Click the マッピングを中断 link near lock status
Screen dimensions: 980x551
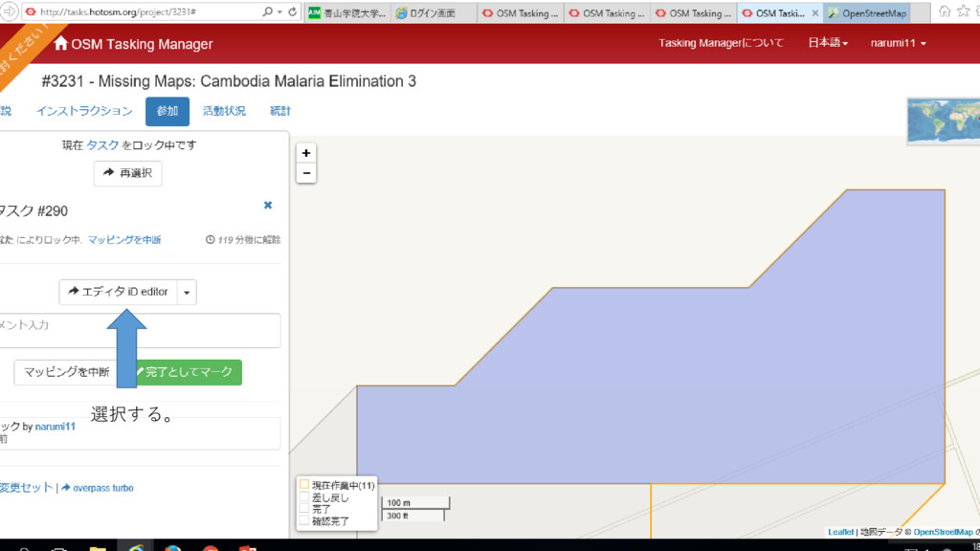(x=124, y=240)
